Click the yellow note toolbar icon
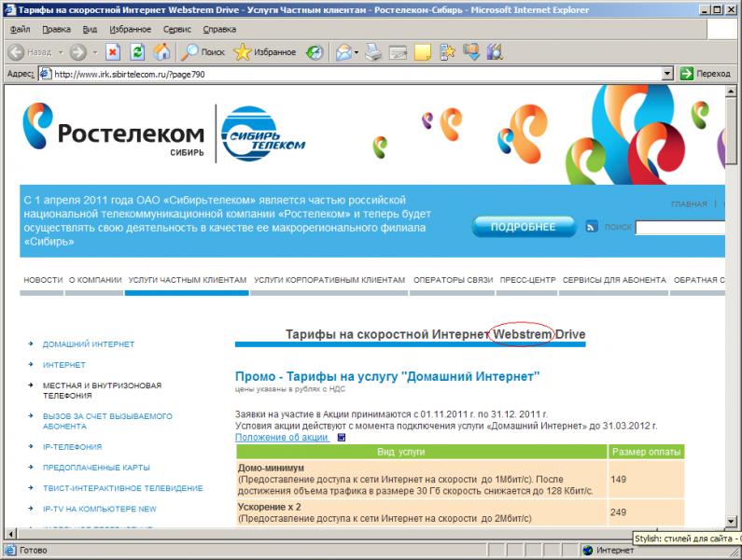The height and width of the screenshot is (560, 742). click(x=423, y=52)
